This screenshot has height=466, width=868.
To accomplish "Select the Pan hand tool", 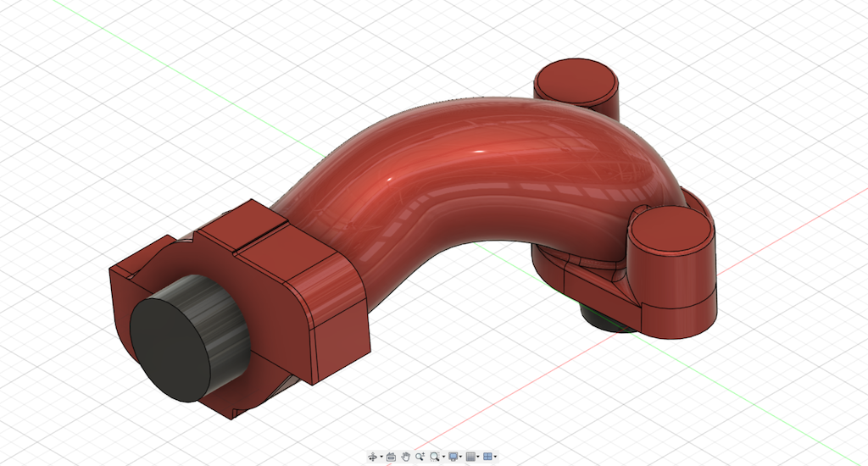I will (x=406, y=457).
